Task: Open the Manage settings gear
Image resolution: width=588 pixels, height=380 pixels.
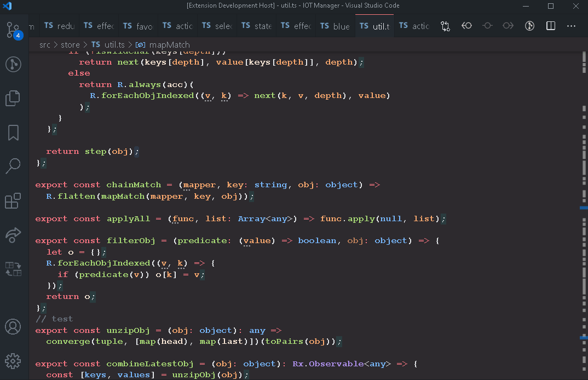Action: point(13,361)
